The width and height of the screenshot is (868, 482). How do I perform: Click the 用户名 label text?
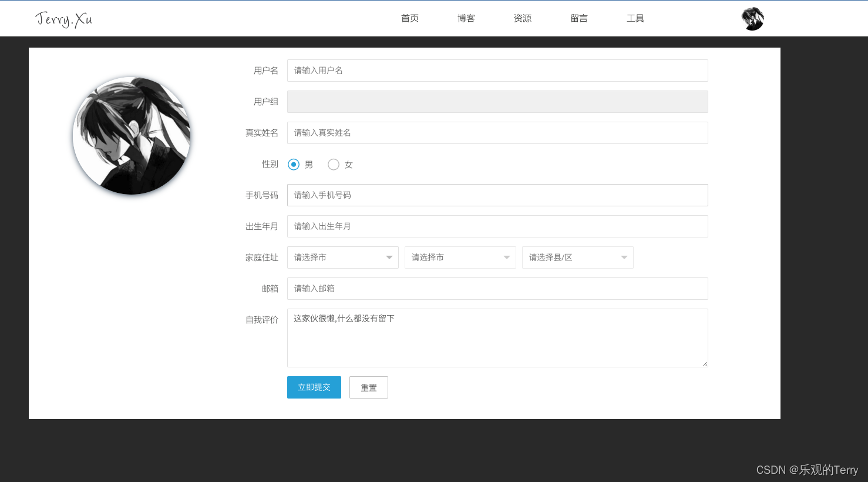pos(266,71)
